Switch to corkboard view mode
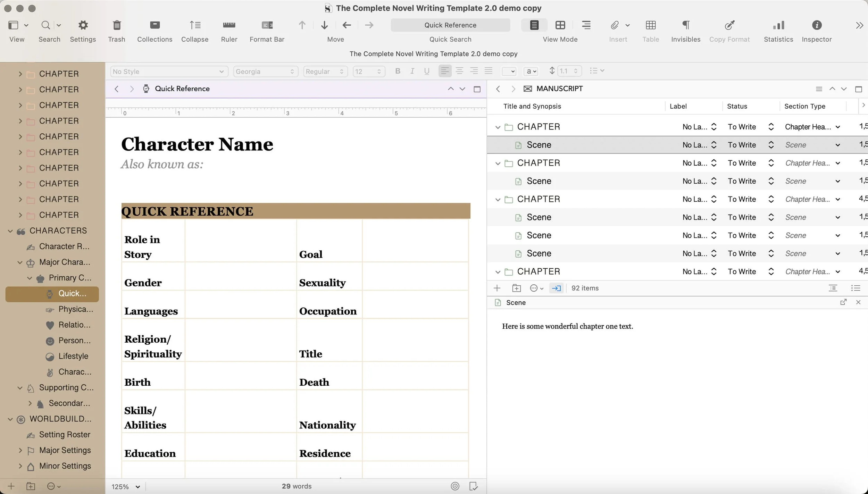This screenshot has width=868, height=494. coord(560,25)
